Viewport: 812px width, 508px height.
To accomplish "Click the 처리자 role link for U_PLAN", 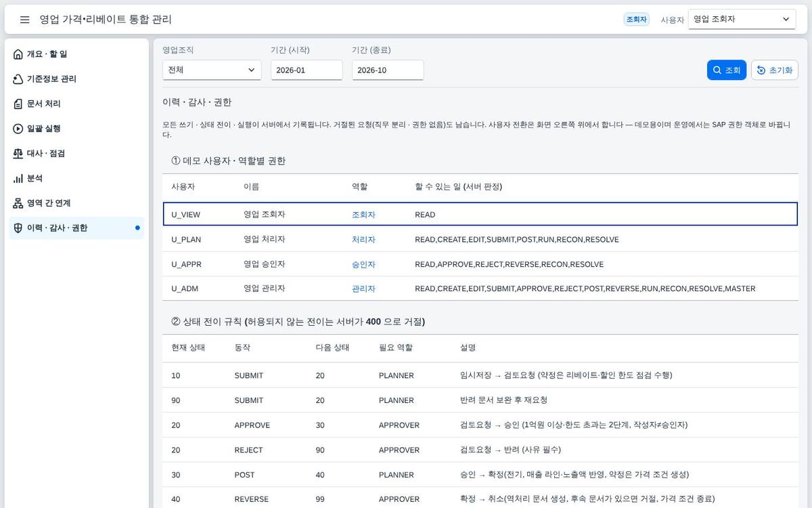I will [x=363, y=240].
